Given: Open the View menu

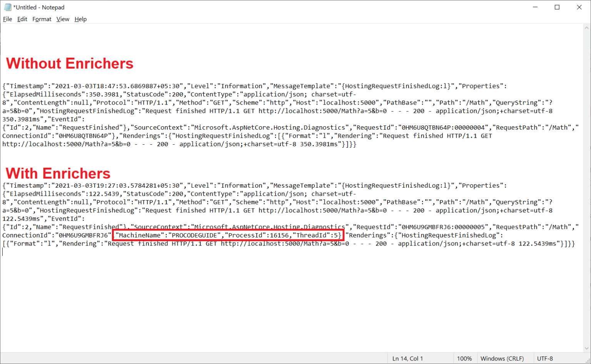Looking at the screenshot, I should pos(63,19).
